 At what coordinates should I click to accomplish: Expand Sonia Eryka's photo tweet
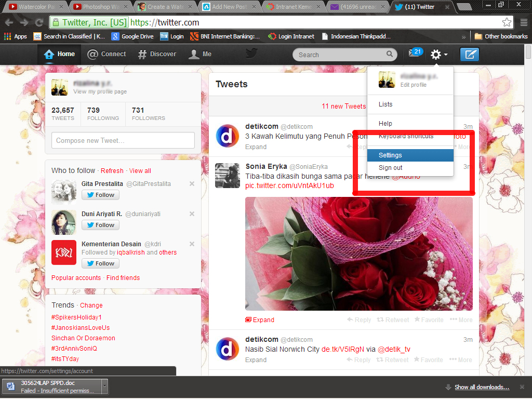pos(260,320)
